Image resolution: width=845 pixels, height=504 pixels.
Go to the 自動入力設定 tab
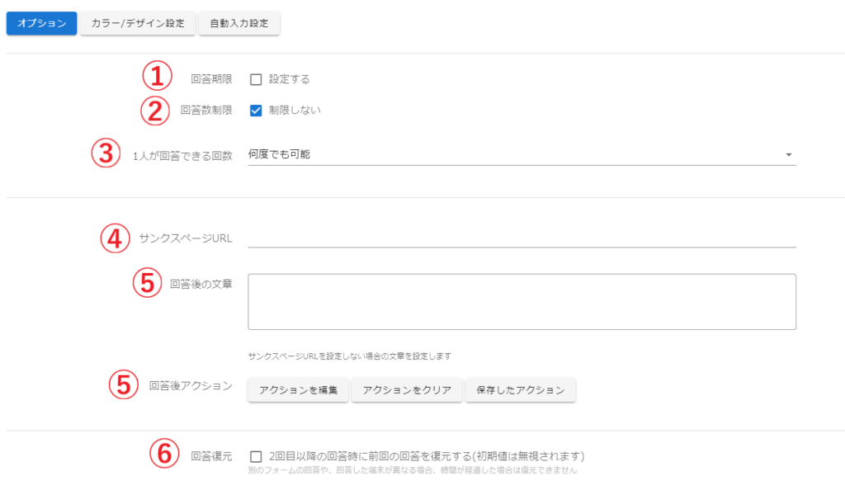click(239, 23)
